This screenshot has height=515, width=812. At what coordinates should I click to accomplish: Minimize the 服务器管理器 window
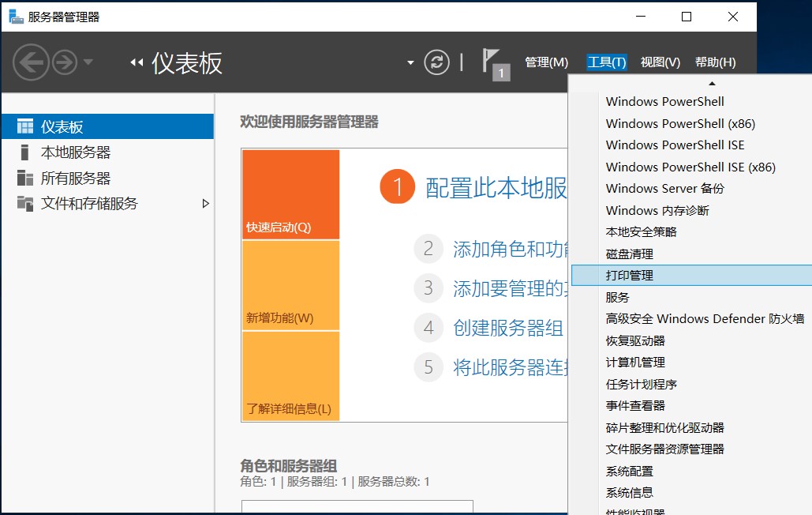coord(641,17)
